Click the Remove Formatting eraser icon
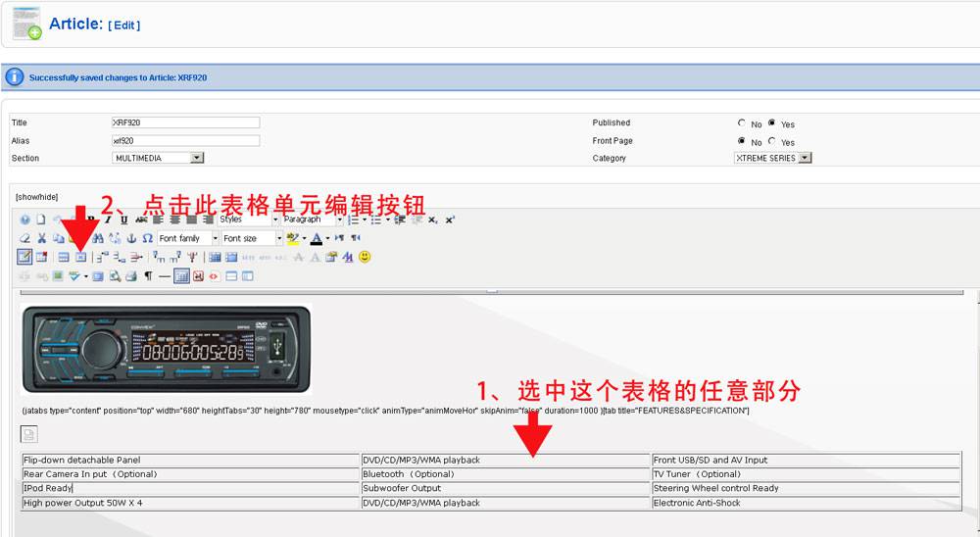The height and width of the screenshot is (537, 980). (x=25, y=238)
